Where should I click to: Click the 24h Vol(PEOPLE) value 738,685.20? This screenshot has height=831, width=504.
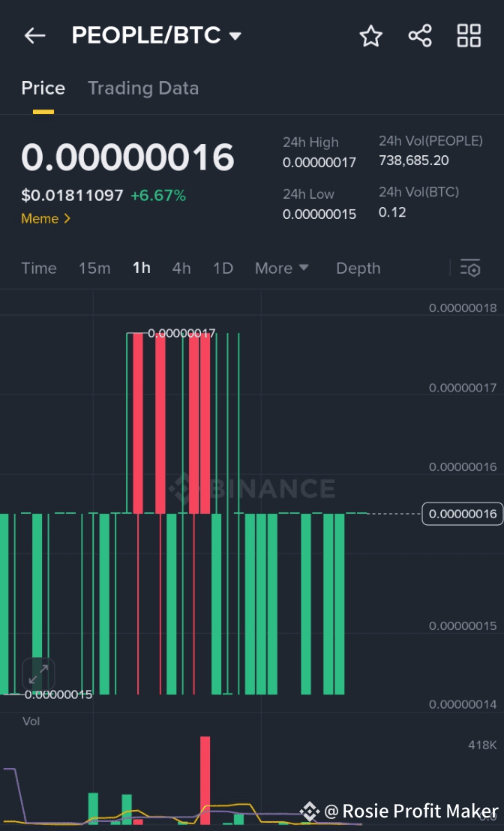(413, 160)
